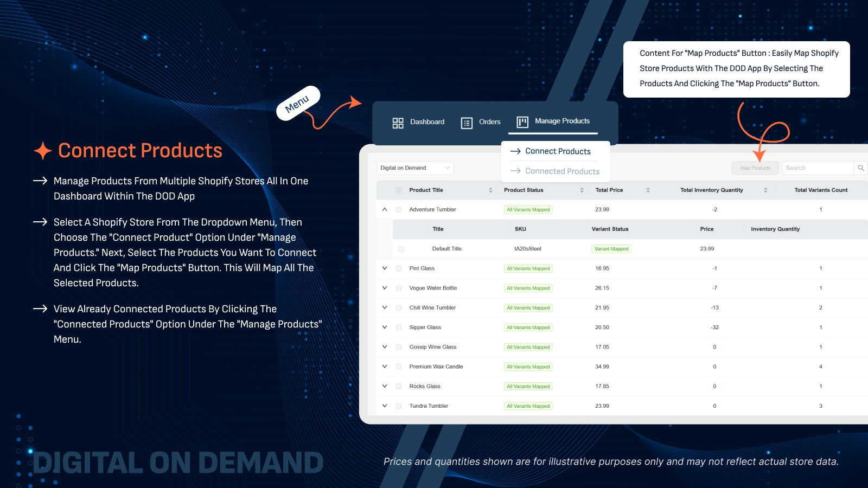This screenshot has height=488, width=868.
Task: Sort by Product Status column arrows
Action: point(582,190)
